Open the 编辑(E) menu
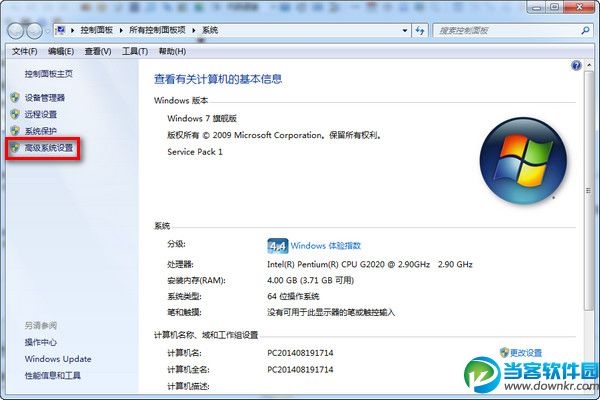Screen dimensions: 600x400 (61, 51)
